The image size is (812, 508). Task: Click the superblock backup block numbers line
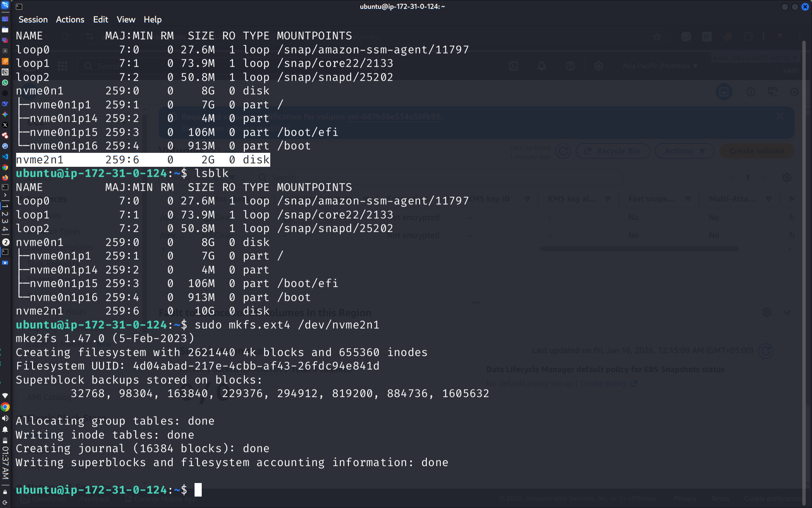(x=280, y=394)
